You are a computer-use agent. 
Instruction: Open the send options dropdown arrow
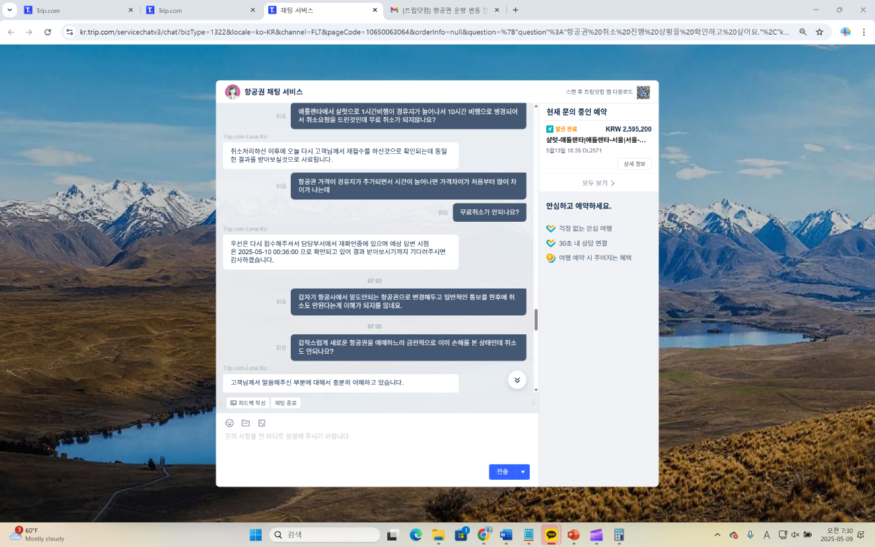coord(523,472)
